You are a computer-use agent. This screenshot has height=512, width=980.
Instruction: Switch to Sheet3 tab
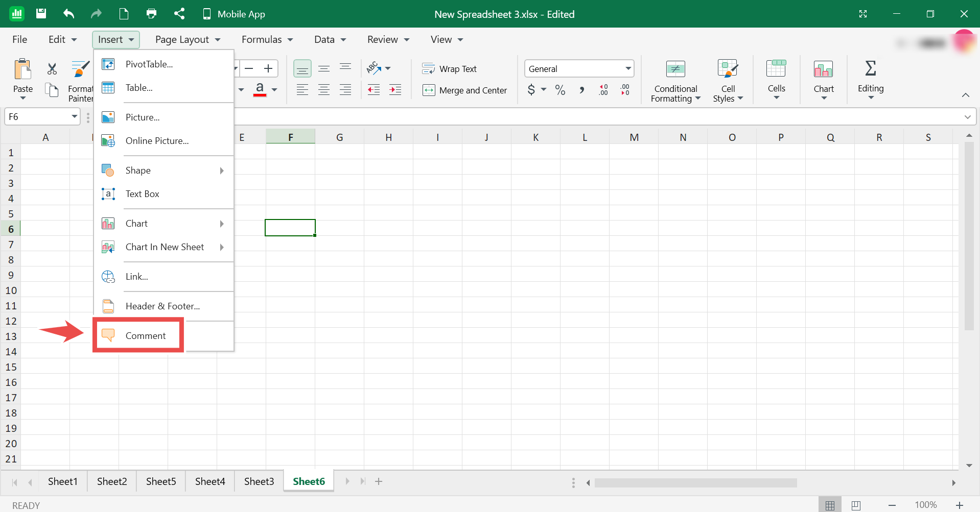coord(259,481)
